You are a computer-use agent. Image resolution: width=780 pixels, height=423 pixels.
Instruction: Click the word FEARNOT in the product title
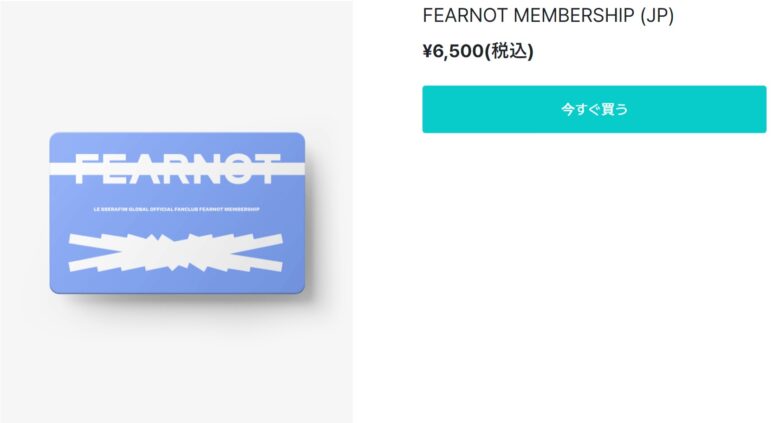[x=465, y=15]
